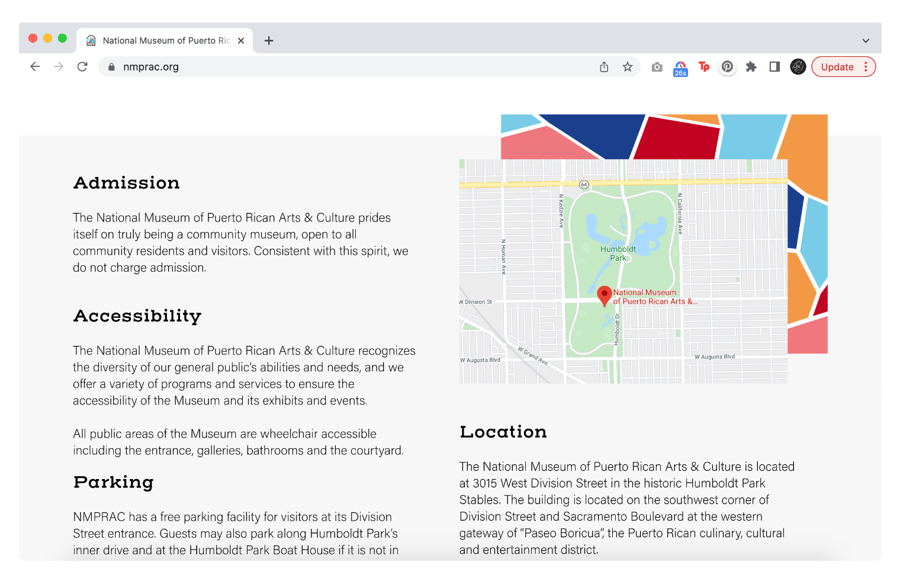Image resolution: width=900 pixels, height=588 pixels.
Task: Click Humboldt Park label on map
Action: [x=618, y=253]
